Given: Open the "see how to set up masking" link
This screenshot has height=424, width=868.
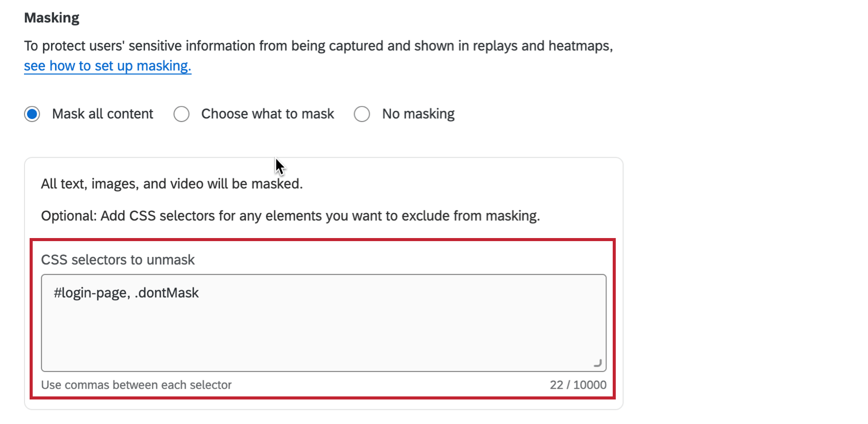Looking at the screenshot, I should pyautogui.click(x=107, y=66).
